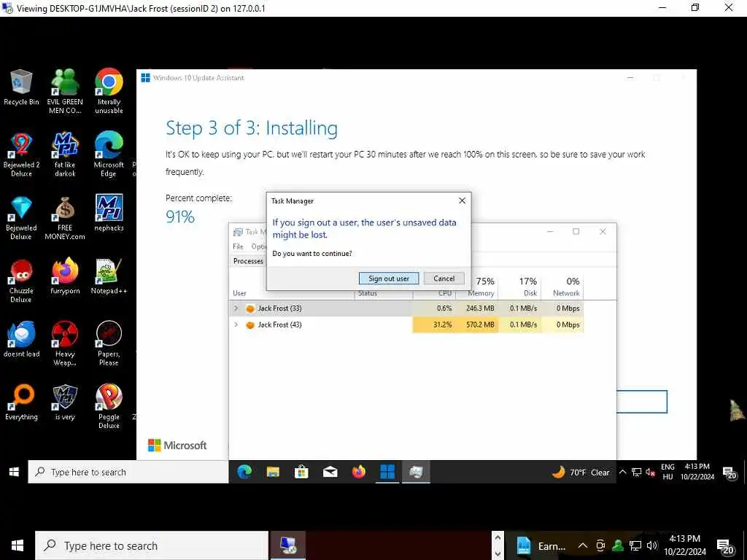Open the nephacks desktop icon
The height and width of the screenshot is (560, 747).
pos(109,213)
